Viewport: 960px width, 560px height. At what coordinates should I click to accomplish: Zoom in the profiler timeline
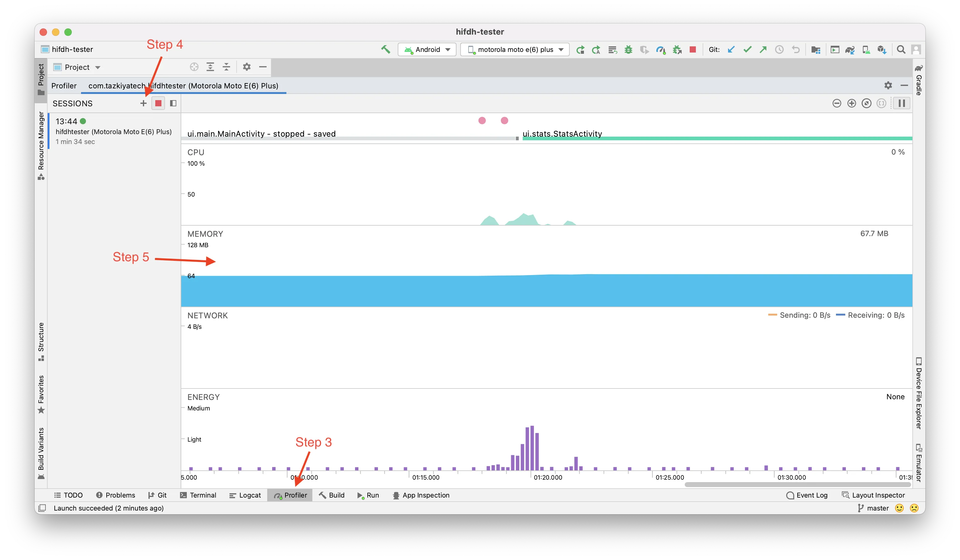tap(851, 103)
